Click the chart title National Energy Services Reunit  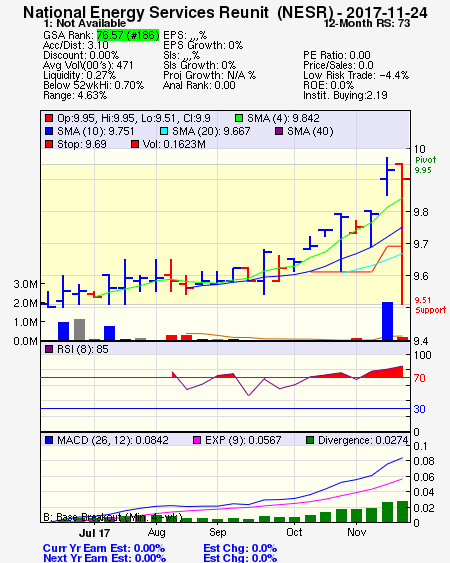coord(146,13)
